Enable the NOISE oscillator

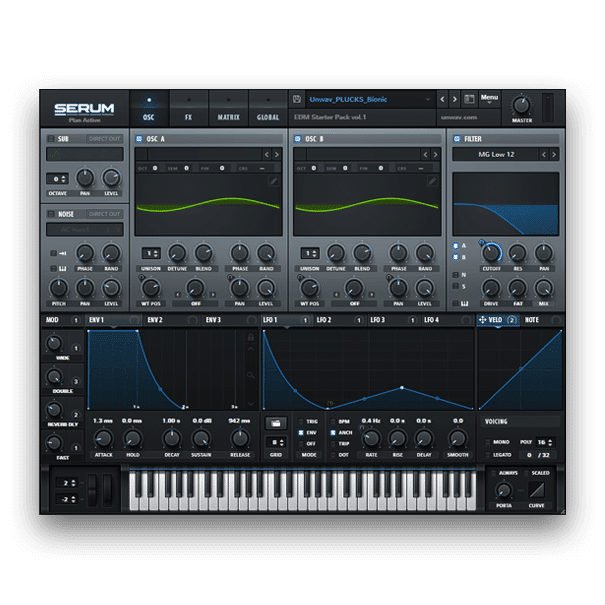[x=51, y=214]
